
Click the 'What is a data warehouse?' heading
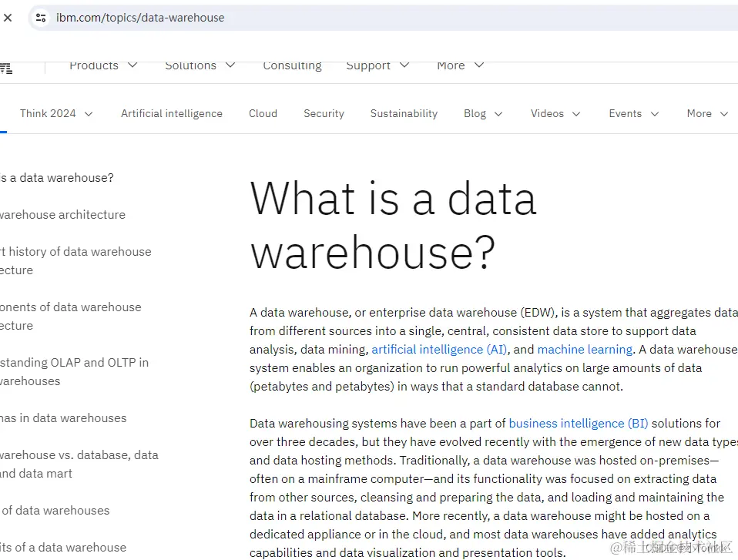393,226
